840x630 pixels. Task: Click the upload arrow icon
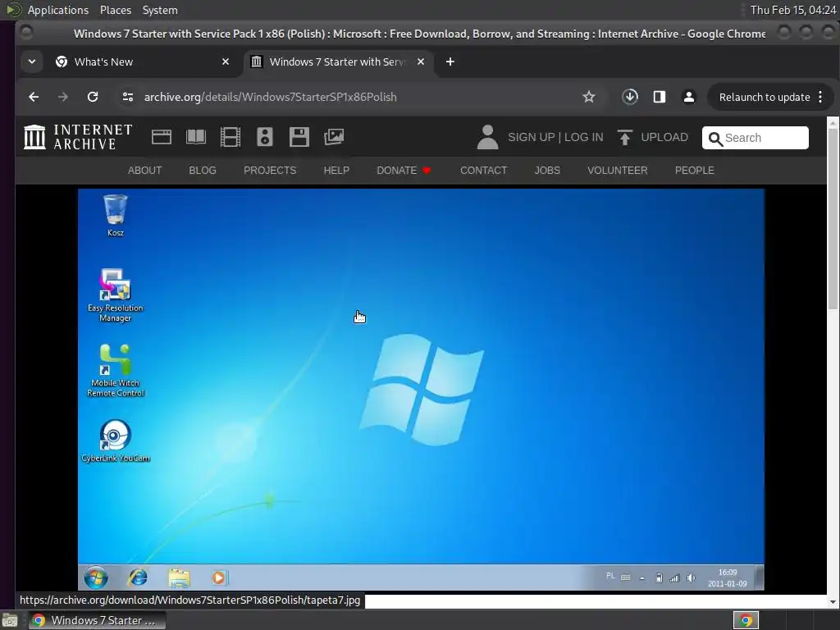[x=624, y=137]
